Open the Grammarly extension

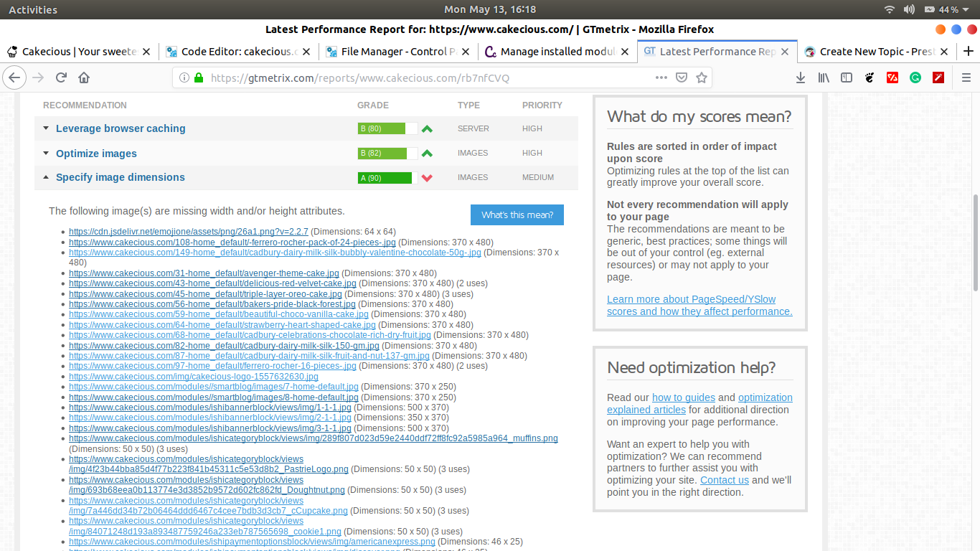click(915, 77)
